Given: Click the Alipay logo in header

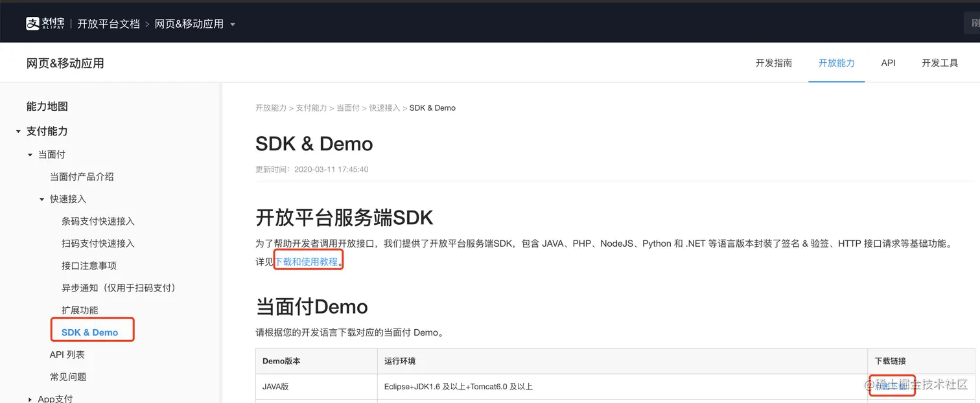Looking at the screenshot, I should click(45, 24).
